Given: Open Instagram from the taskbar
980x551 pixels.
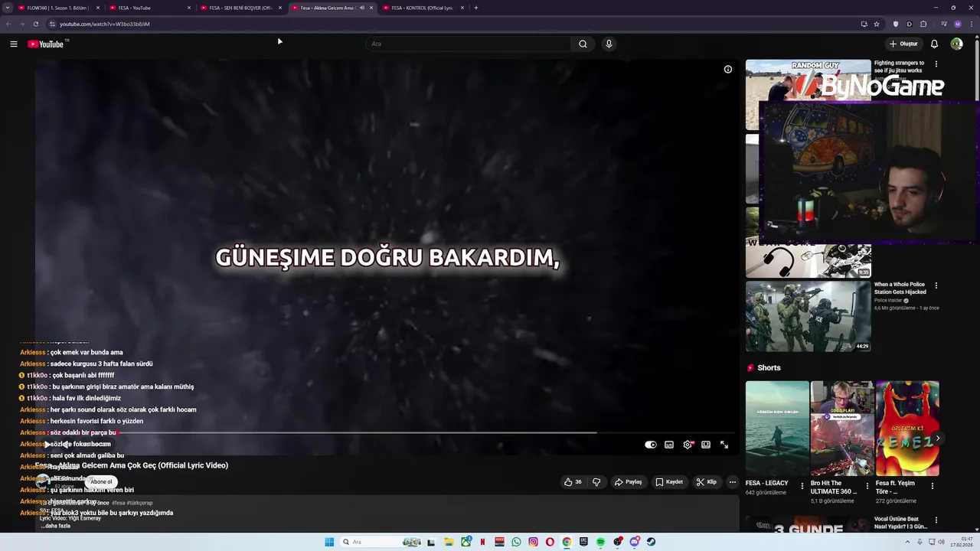Looking at the screenshot, I should [533, 542].
